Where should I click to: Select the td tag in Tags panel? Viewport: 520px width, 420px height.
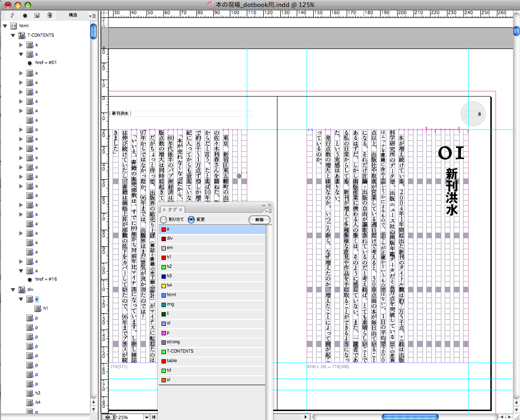[x=212, y=370]
